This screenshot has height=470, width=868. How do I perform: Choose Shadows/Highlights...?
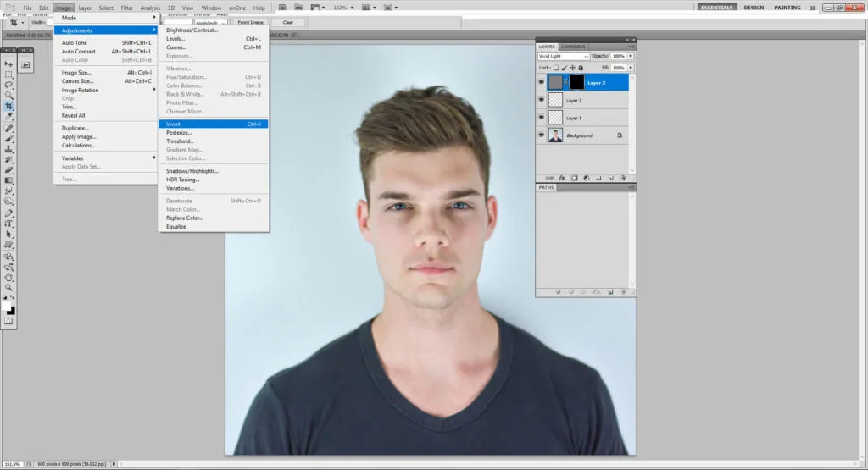(x=214, y=171)
